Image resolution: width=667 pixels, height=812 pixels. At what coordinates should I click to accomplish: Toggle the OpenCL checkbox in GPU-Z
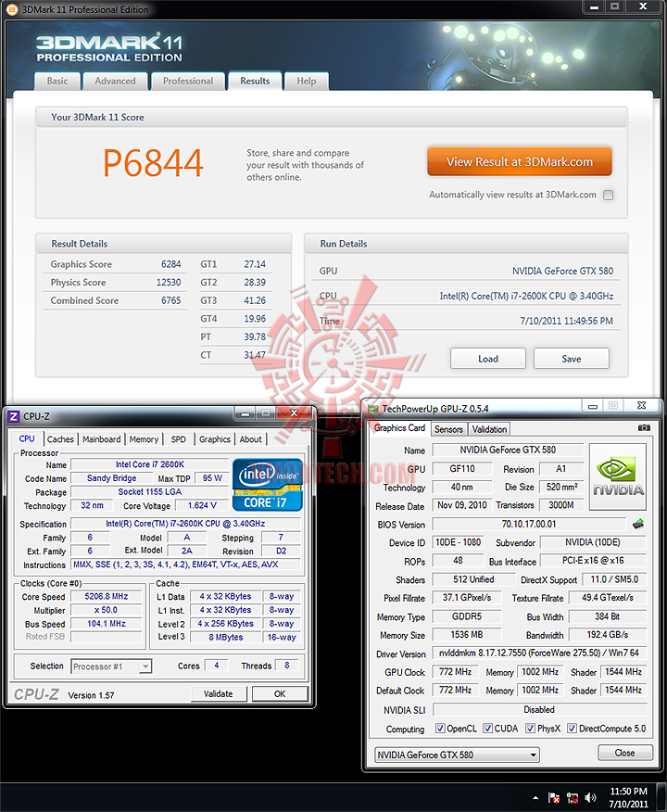point(440,729)
